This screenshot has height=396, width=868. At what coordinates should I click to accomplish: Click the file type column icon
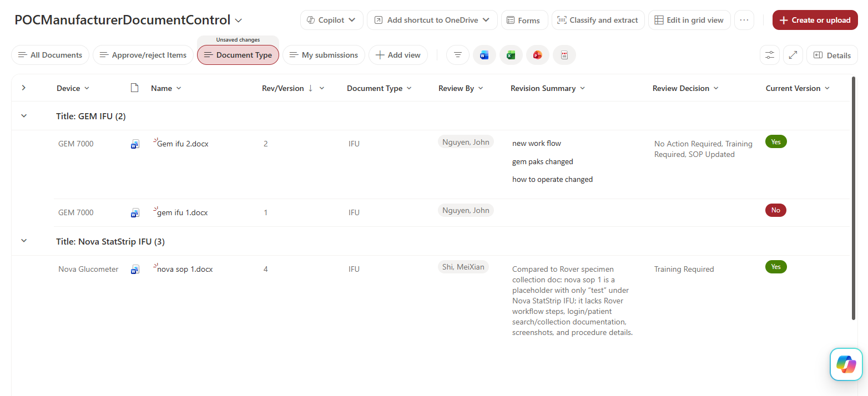(x=134, y=88)
